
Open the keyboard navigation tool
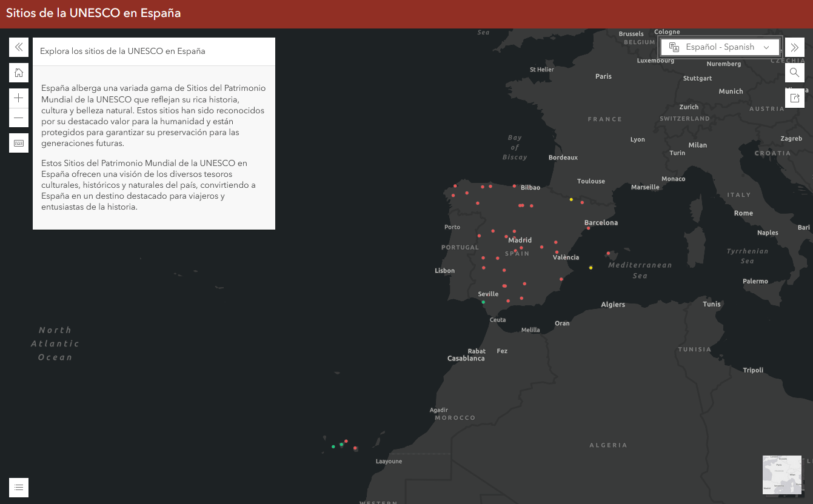(18, 142)
